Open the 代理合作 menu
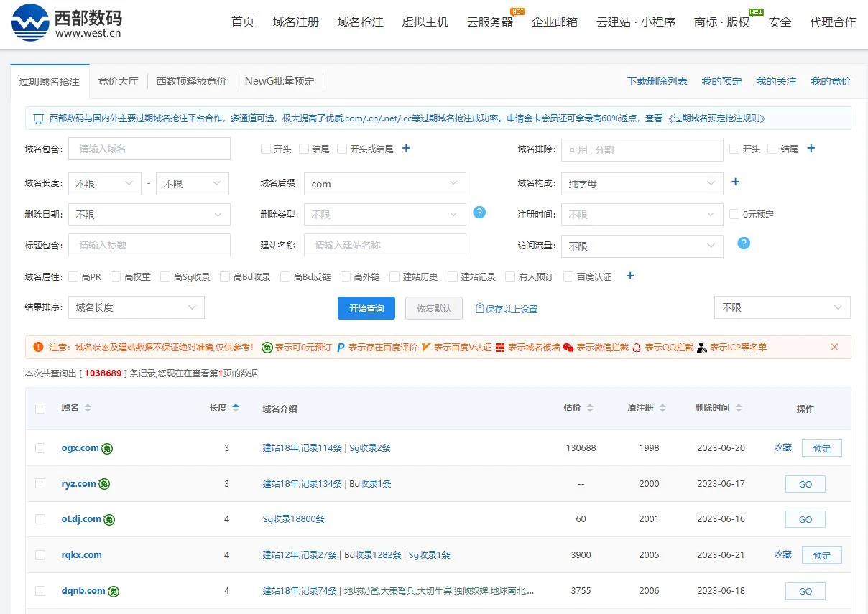This screenshot has width=868, height=614. [833, 22]
